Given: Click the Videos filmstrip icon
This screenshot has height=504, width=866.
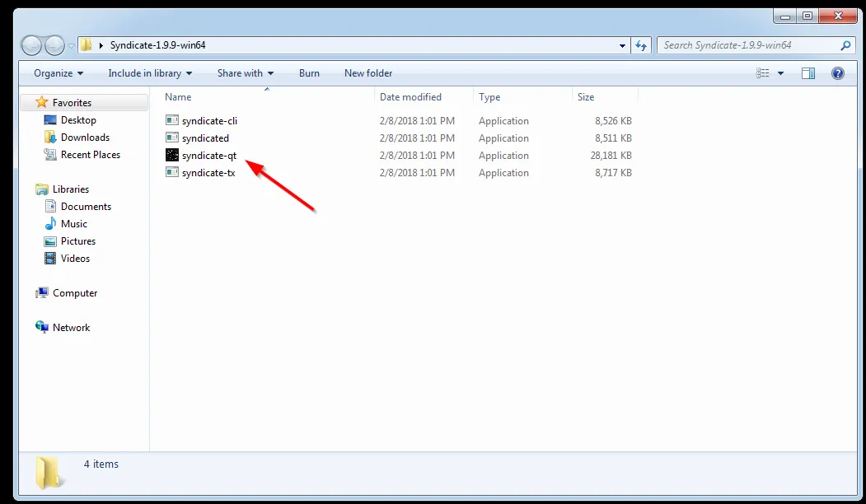Looking at the screenshot, I should coord(50,258).
